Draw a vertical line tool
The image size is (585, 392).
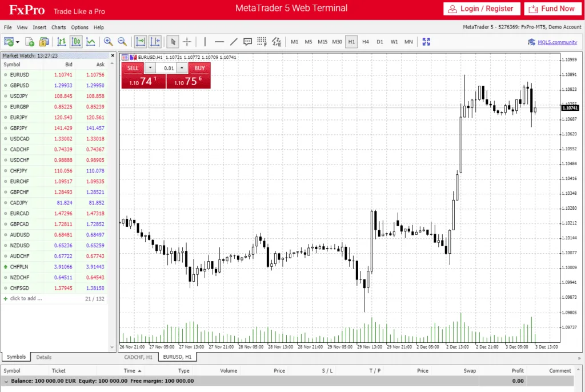point(205,42)
